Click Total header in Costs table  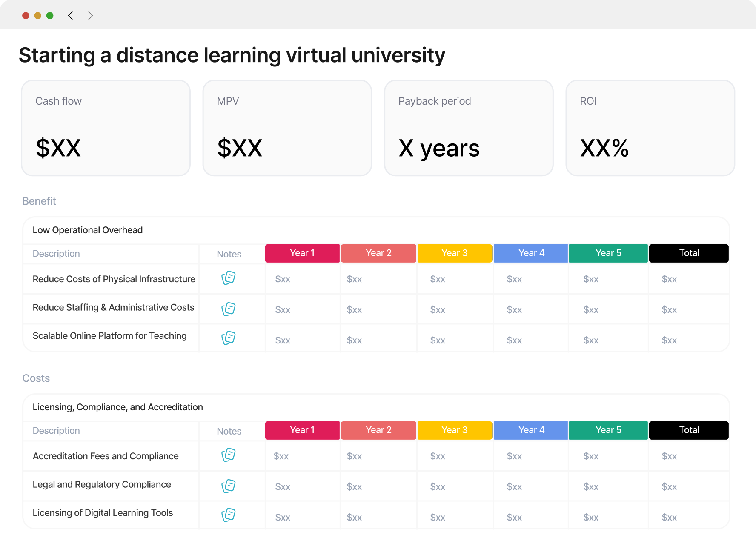tap(689, 430)
